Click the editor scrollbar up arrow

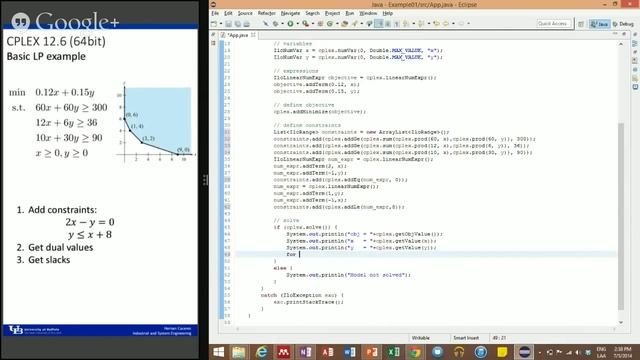tap(621, 43)
